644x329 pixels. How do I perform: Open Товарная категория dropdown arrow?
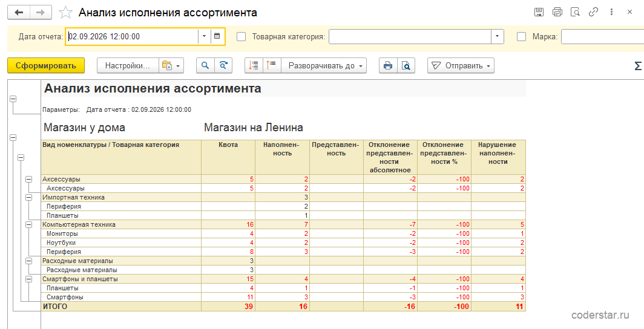(x=498, y=36)
